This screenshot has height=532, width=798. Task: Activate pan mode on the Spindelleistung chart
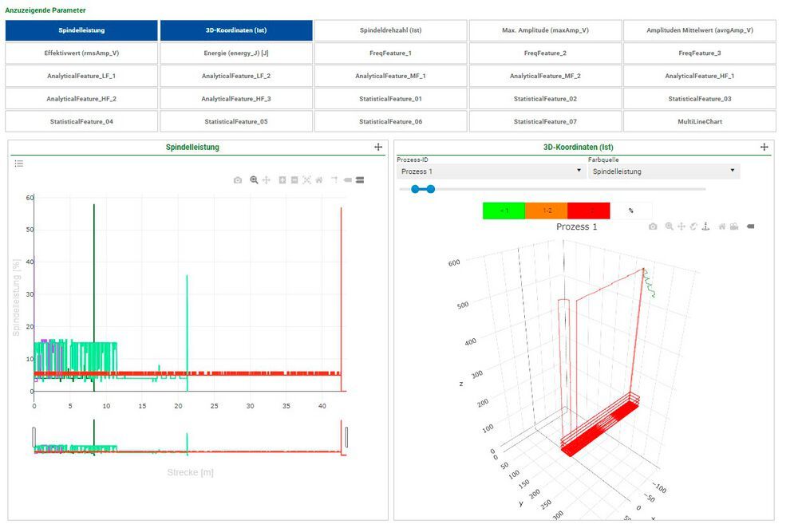[268, 180]
